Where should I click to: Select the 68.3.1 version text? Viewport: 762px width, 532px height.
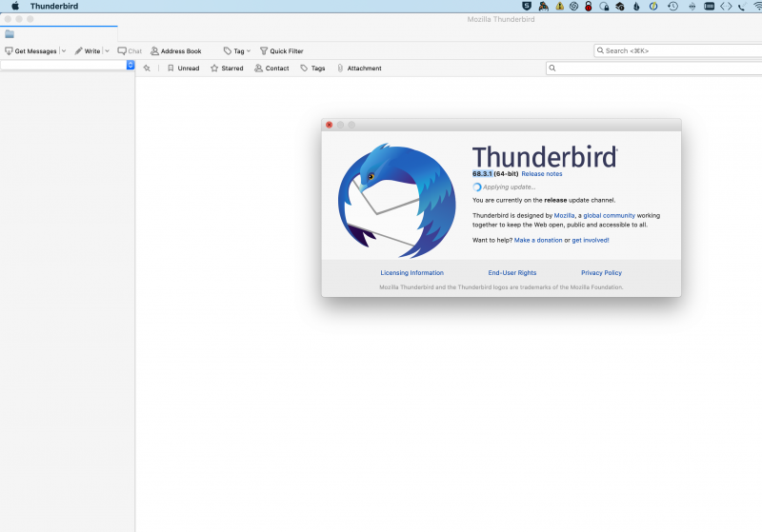[x=482, y=174]
